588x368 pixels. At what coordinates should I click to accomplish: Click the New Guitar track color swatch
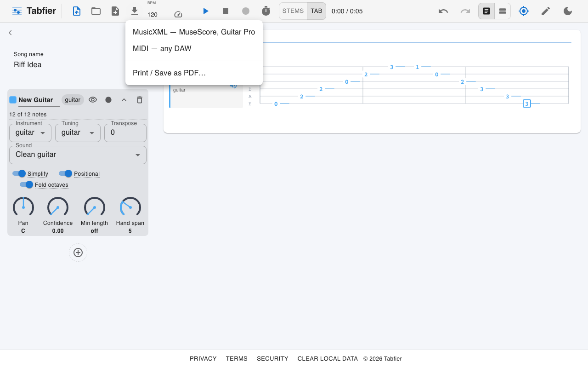[x=13, y=100]
